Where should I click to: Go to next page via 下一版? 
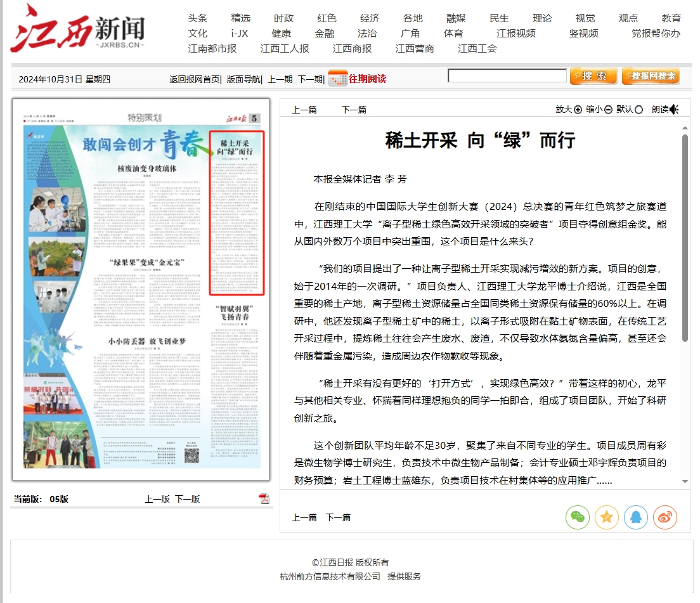pos(187,499)
